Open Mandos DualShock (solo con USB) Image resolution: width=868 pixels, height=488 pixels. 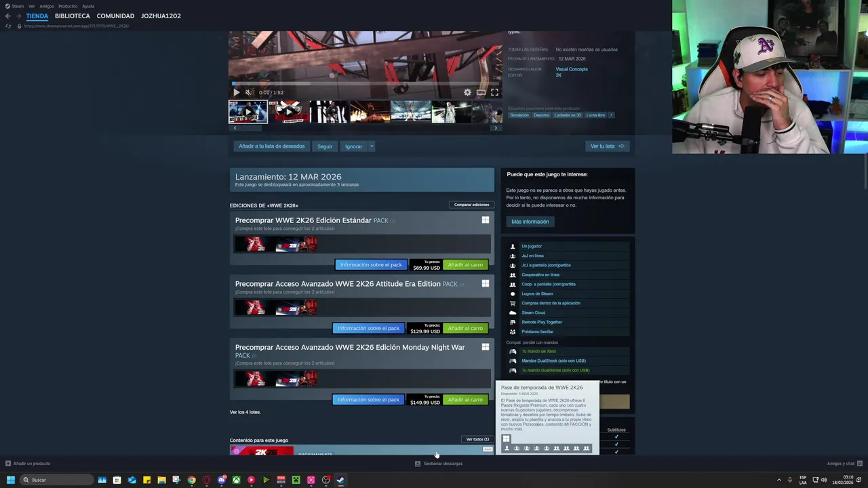coord(553,361)
